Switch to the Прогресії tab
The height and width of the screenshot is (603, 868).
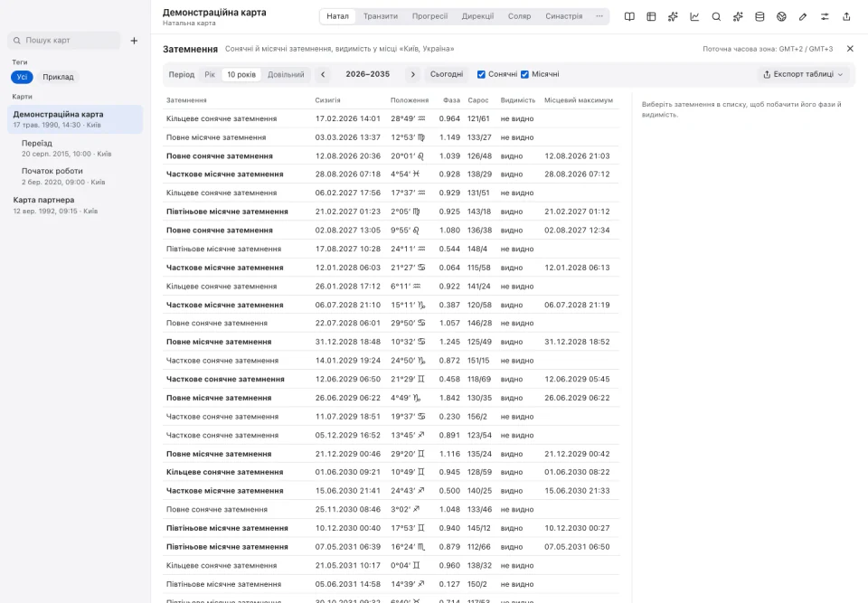[429, 16]
